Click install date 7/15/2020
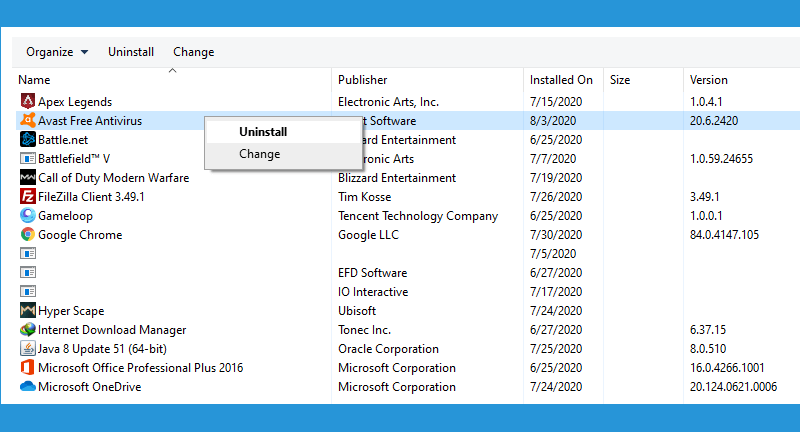Screen dimensions: 800x432 tap(556, 102)
